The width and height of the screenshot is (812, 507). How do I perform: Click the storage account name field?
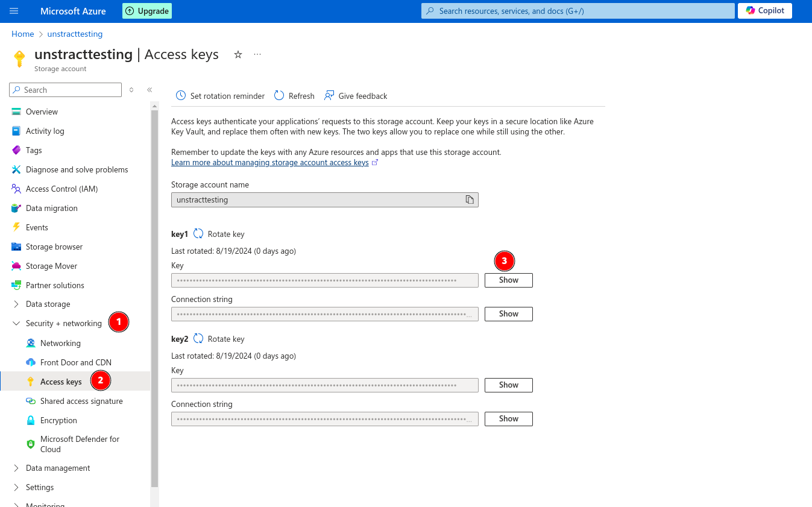[325, 200]
